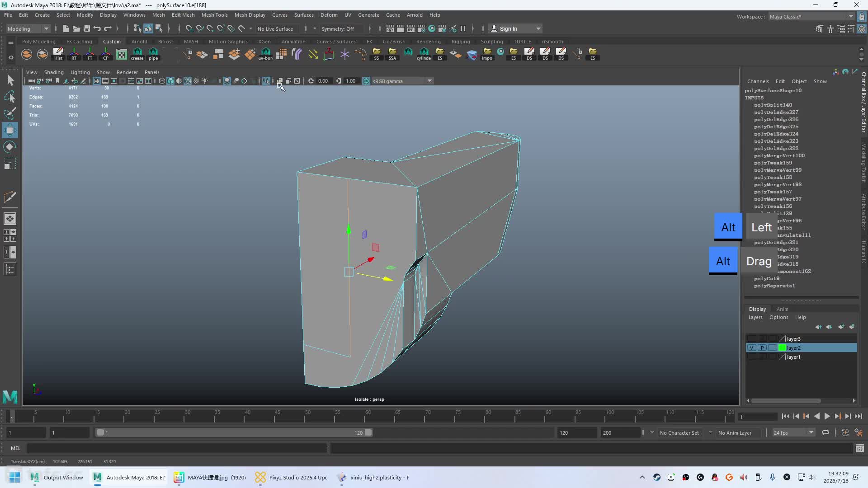Click the MEL command language button
This screenshot has width=868, height=488.
click(15, 448)
